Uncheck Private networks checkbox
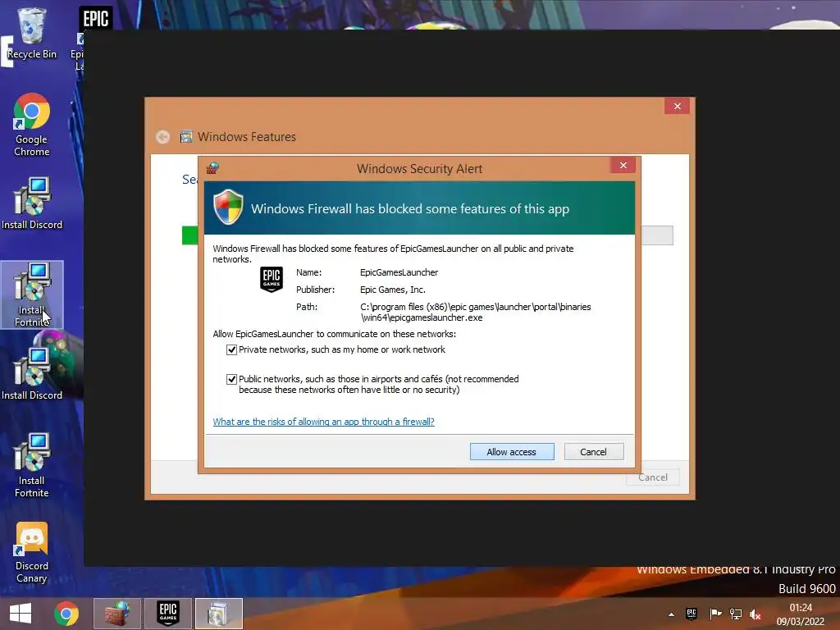This screenshot has width=840, height=630. click(x=231, y=349)
